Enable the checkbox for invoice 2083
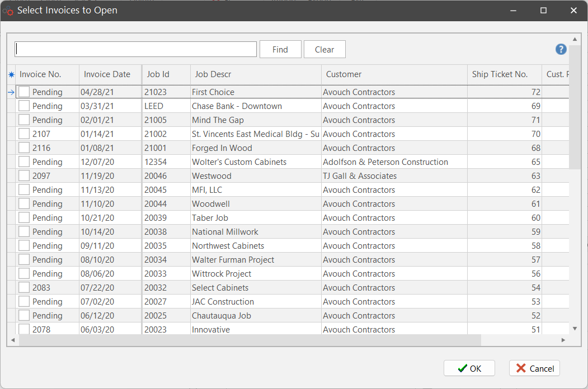This screenshot has height=389, width=588. (24, 288)
